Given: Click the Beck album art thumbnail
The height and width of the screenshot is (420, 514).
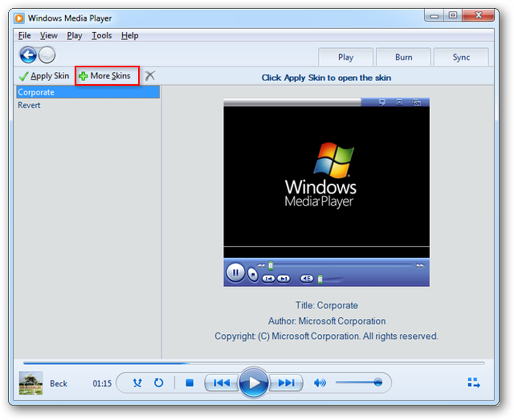Looking at the screenshot, I should pos(31,383).
